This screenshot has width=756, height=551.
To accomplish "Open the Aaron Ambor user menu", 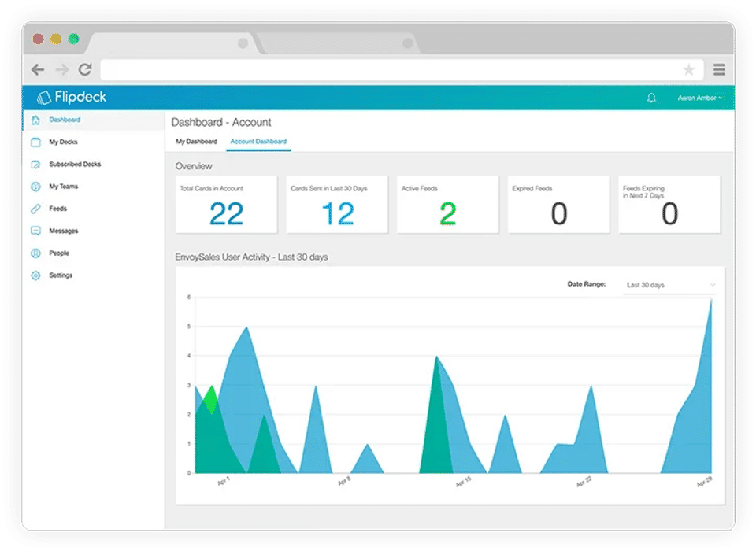I will (699, 98).
